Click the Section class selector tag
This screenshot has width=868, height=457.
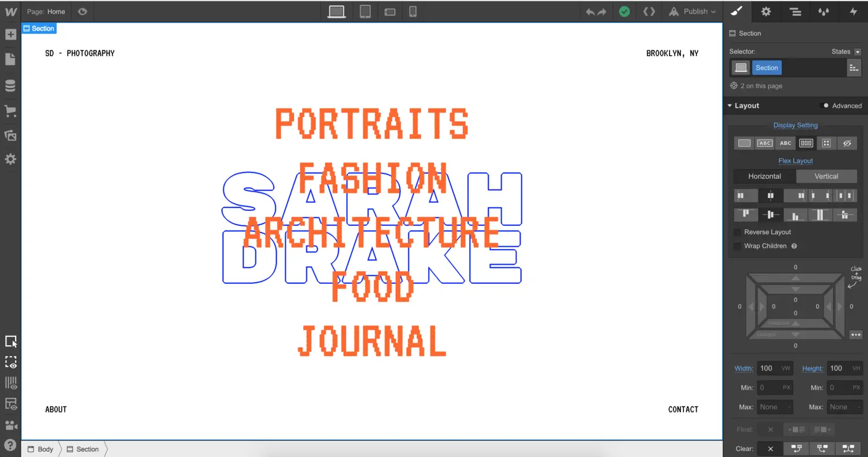(767, 68)
